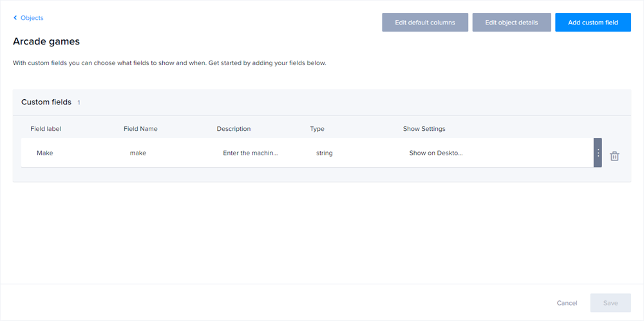Open Edit object details

tap(511, 23)
